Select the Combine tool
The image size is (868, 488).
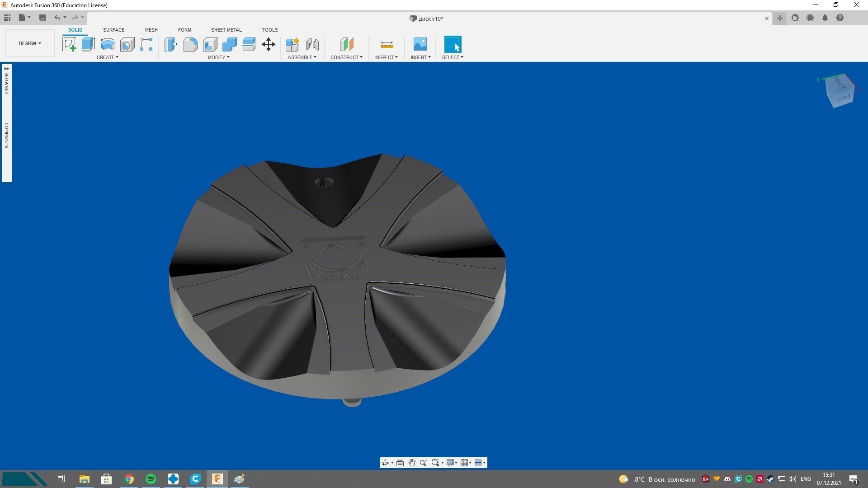coord(230,44)
